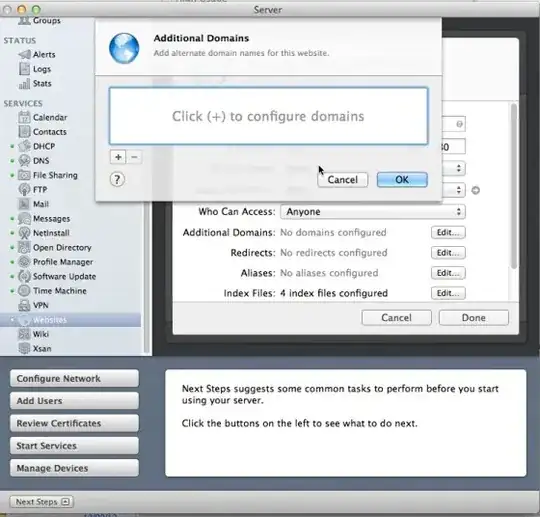Select the Contacts service icon
Viewport: 540px width, 517px height.
coord(24,132)
